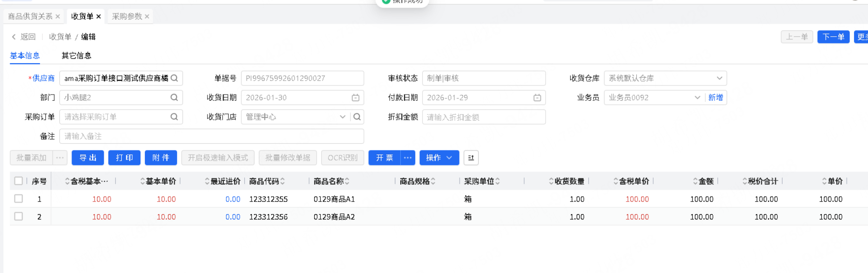Switch to the 采购参数 tab

[x=127, y=16]
